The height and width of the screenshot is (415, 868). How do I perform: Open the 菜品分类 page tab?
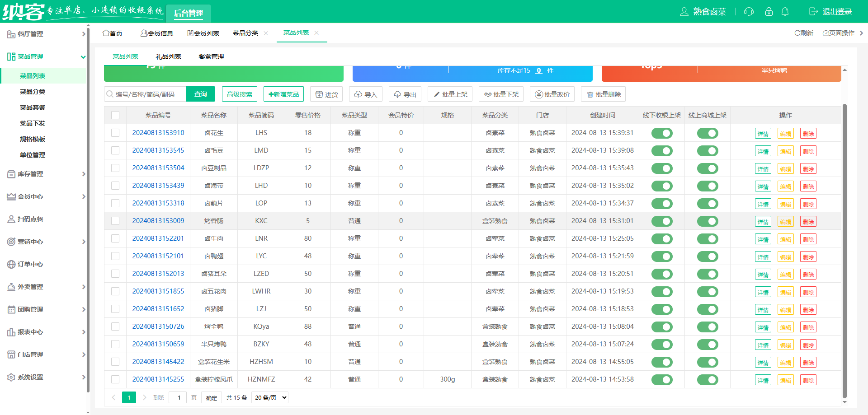(245, 33)
